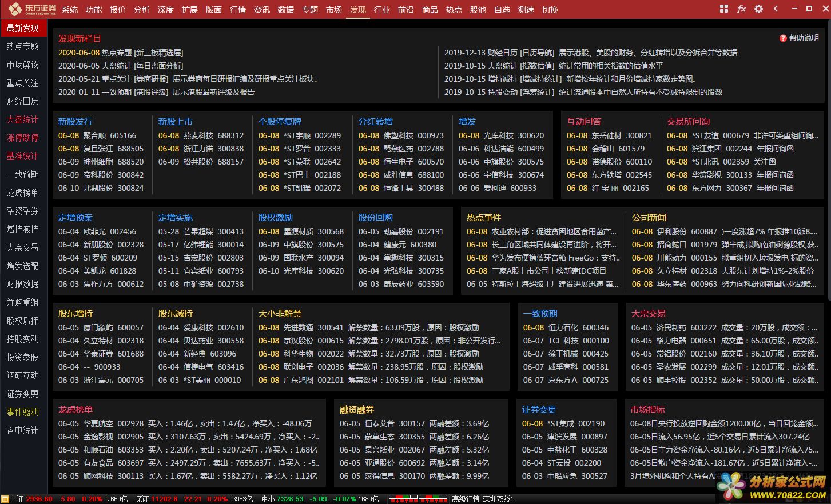Open the 分红转增 section heading
Screen dimensions: 831x504
tap(376, 122)
